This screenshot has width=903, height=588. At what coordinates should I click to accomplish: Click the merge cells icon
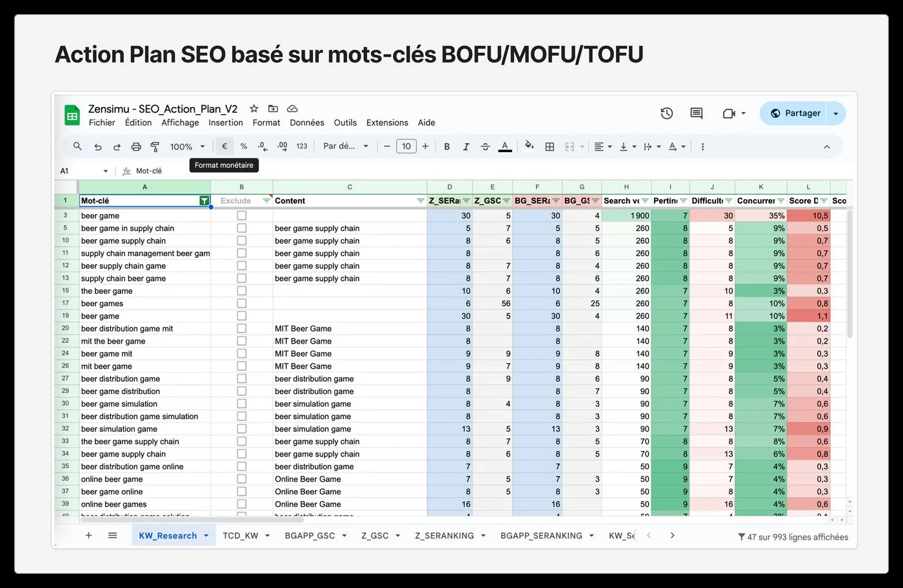pyautogui.click(x=570, y=147)
